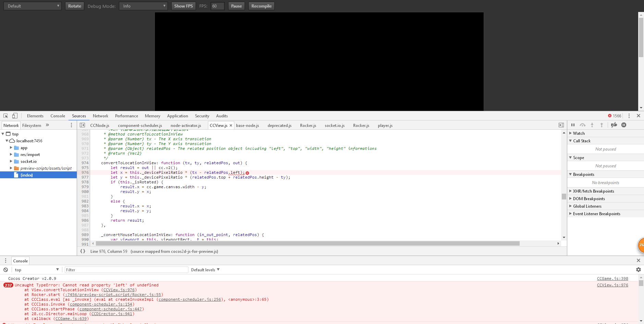644x324 pixels.
Task: Deactivate breakpoints toggle icon
Action: (x=614, y=125)
